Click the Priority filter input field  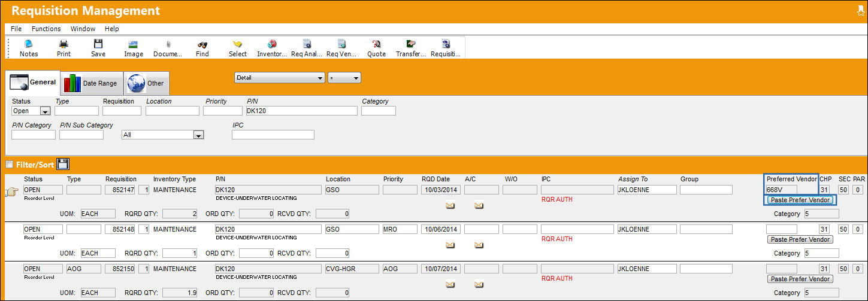pos(222,111)
